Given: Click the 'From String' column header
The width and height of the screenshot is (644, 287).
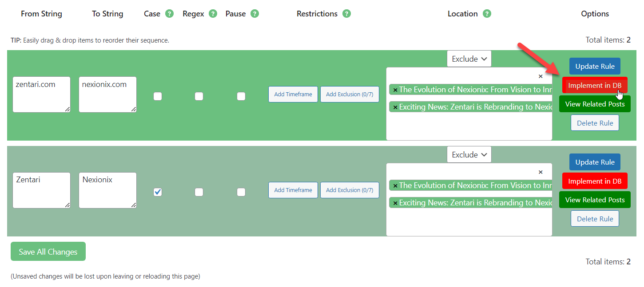Looking at the screenshot, I should coord(41,14).
